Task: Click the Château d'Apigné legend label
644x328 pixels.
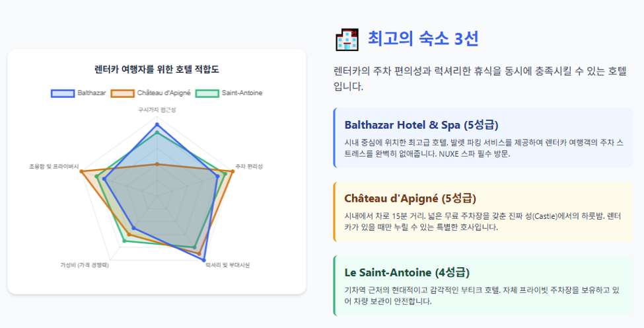Action: 164,93
